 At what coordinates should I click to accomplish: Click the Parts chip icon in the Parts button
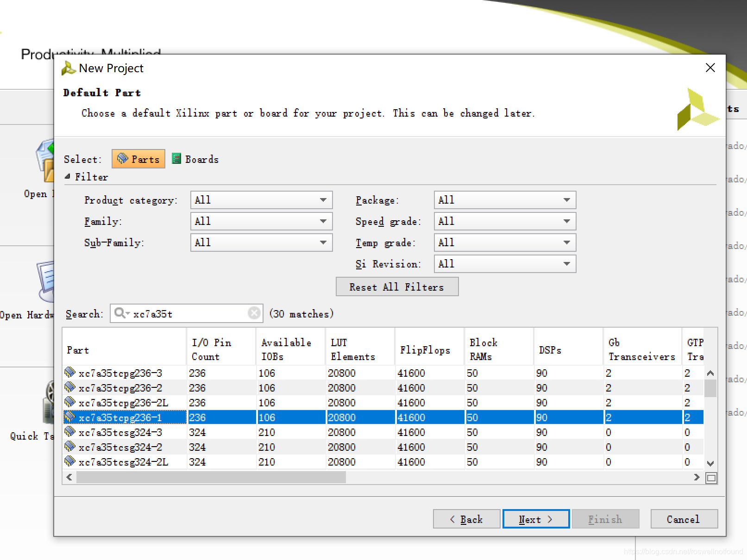pyautogui.click(x=122, y=158)
